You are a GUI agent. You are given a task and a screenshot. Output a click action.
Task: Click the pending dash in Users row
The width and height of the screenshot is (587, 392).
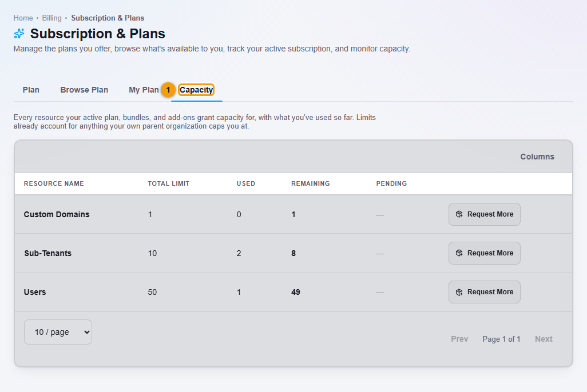pyautogui.click(x=380, y=293)
